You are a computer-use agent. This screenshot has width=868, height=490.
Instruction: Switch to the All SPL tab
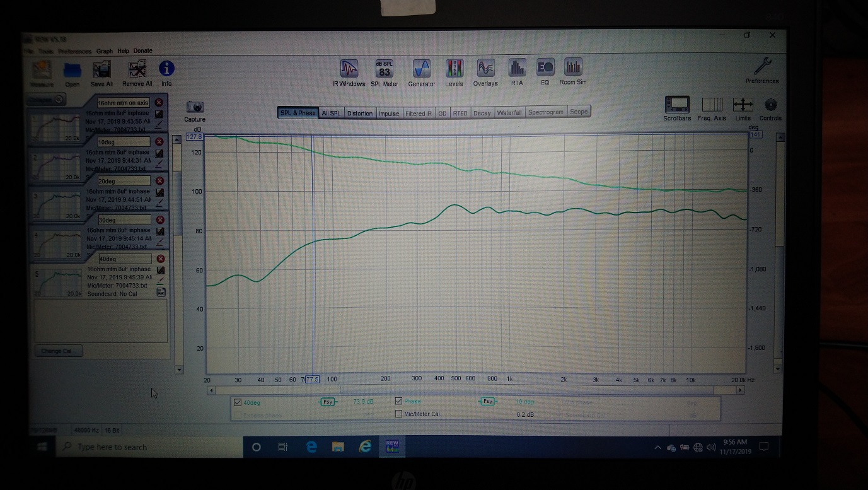tap(331, 113)
